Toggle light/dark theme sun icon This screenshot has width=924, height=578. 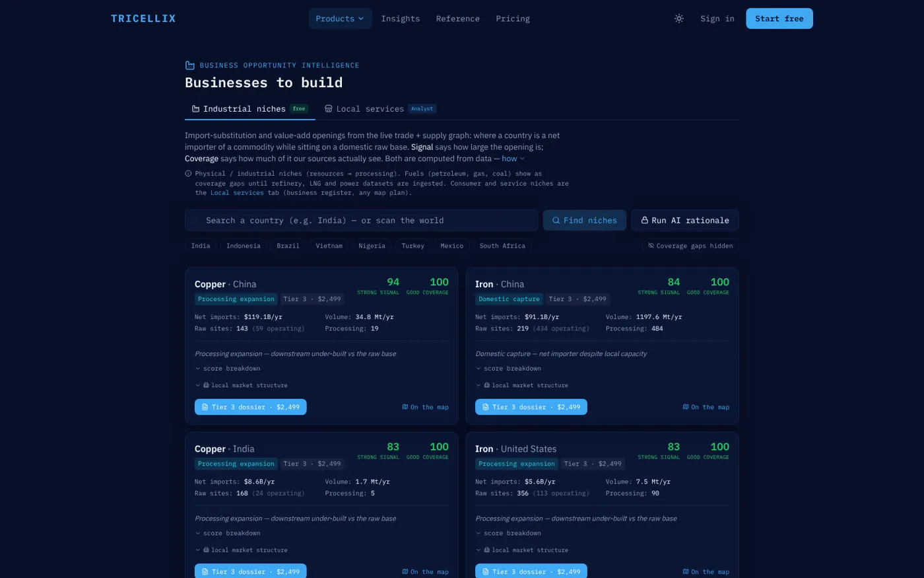coord(679,18)
